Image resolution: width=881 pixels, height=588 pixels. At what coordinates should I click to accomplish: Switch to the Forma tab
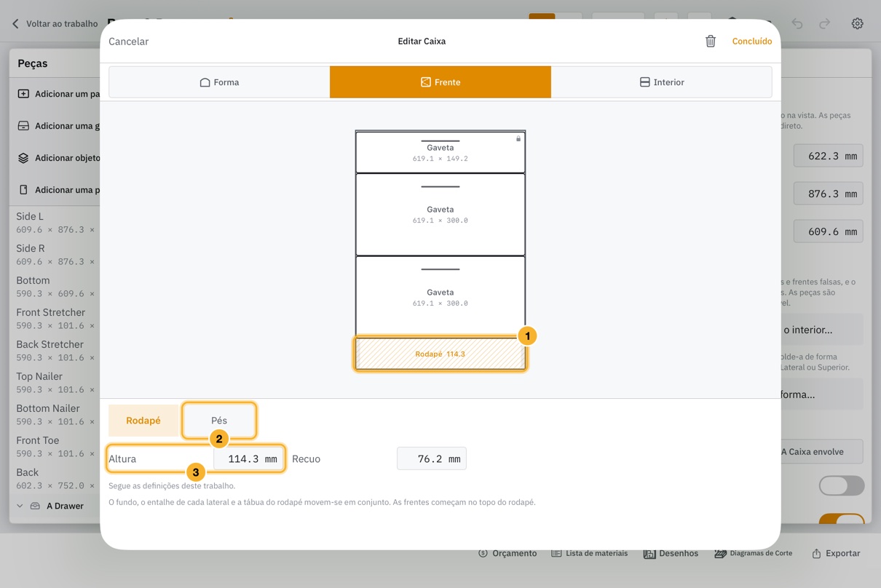pos(219,82)
